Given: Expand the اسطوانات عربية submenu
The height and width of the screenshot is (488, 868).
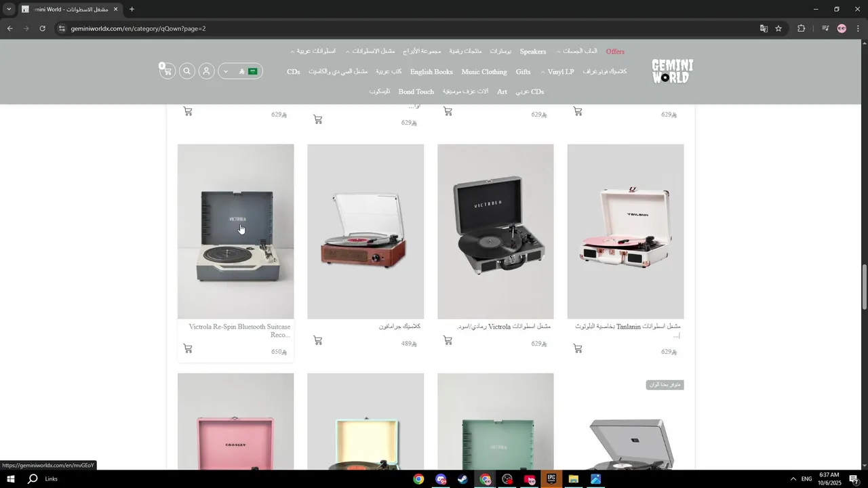Looking at the screenshot, I should click(313, 52).
